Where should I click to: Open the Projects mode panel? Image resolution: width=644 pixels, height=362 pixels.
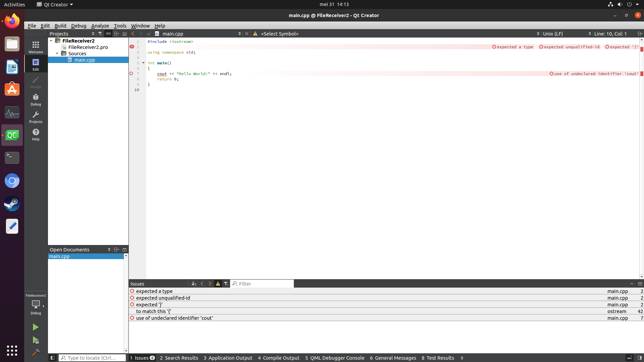click(36, 117)
